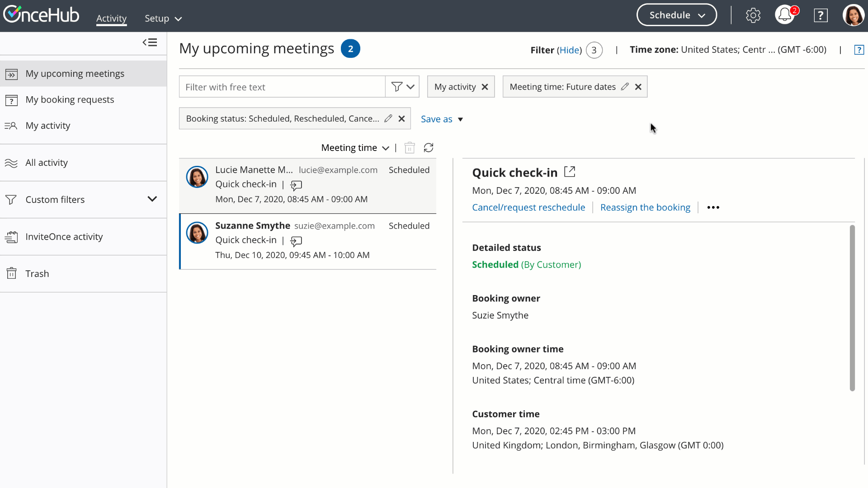Open the Meeting time sort dropdown

coord(355,148)
